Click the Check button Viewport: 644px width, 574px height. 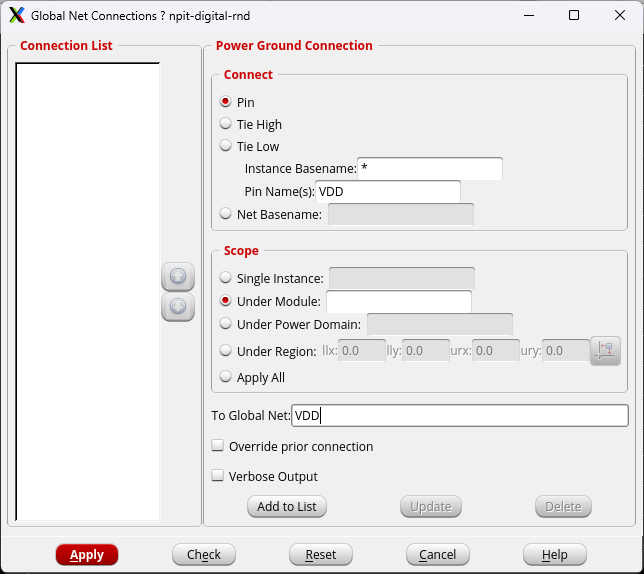click(204, 555)
